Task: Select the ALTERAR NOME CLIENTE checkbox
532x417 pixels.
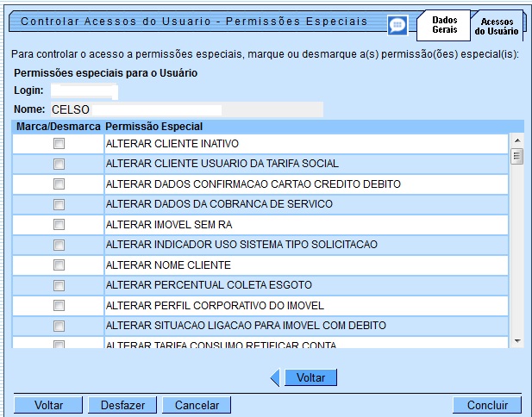Action: (59, 265)
